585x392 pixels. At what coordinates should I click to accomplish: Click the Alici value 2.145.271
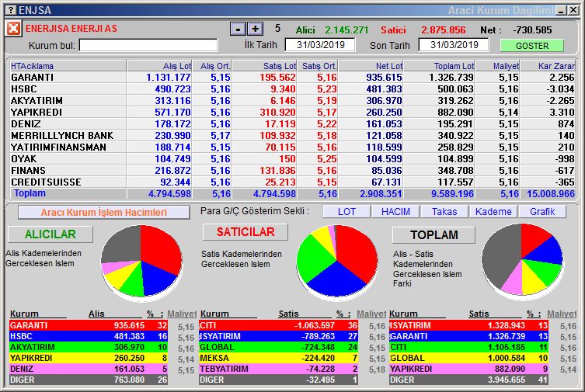pyautogui.click(x=346, y=29)
